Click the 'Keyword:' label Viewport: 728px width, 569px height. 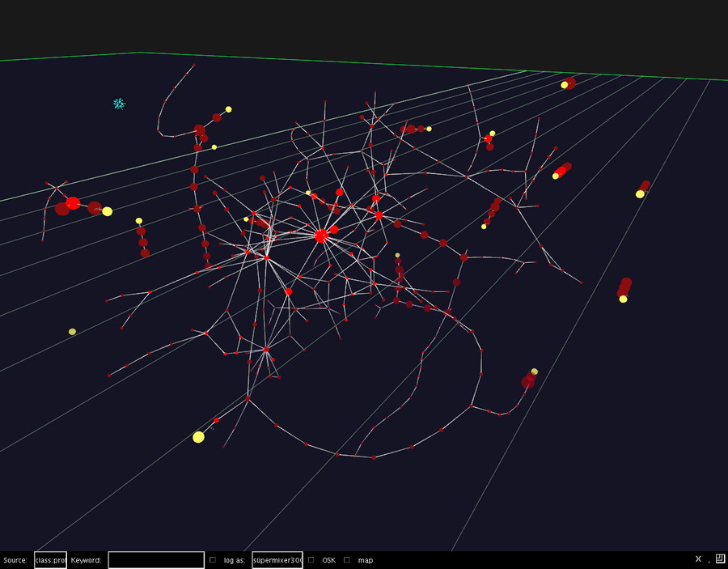coord(86,560)
